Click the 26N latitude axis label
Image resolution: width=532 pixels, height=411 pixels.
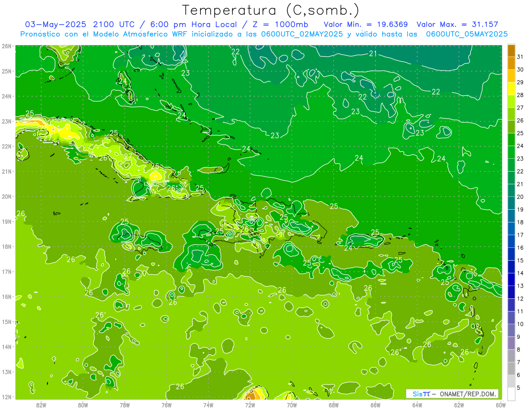click(7, 46)
